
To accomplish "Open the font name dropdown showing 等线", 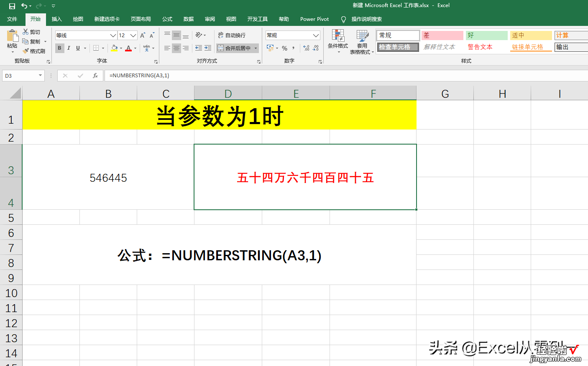I will point(113,36).
